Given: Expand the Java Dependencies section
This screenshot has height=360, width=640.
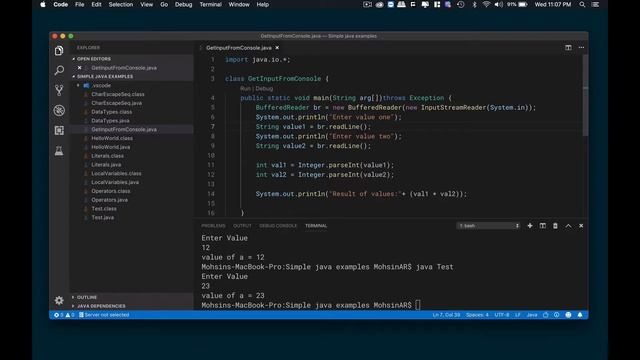Looking at the screenshot, I should coord(101,306).
